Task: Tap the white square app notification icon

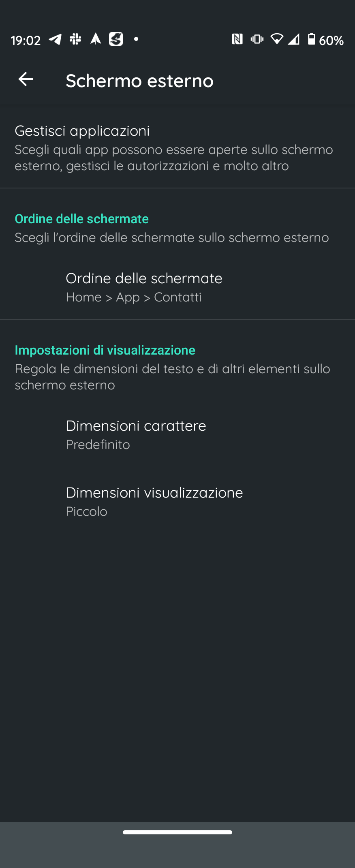Action: [116, 39]
